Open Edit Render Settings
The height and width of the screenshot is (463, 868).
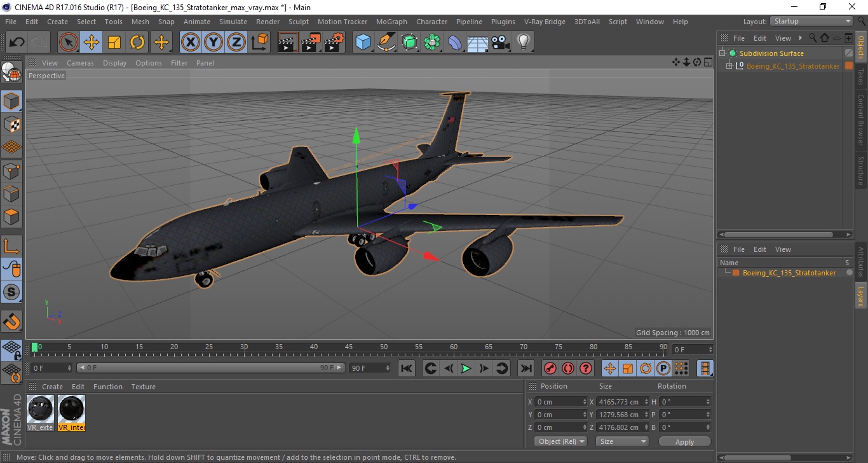click(334, 43)
